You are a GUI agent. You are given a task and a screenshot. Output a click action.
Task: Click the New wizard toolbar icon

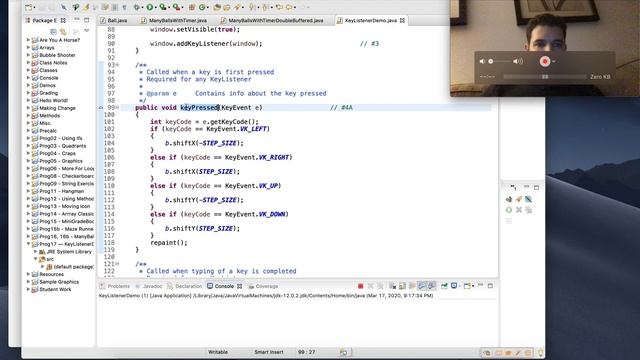29,7
